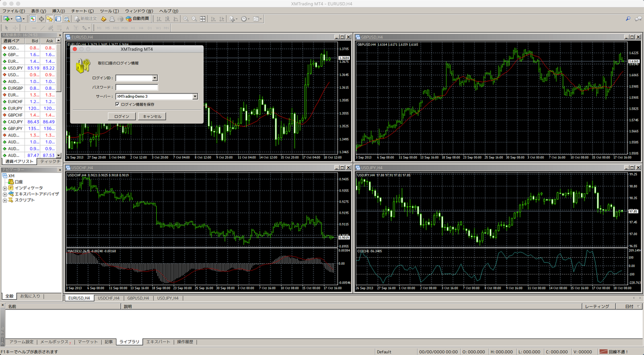Zoom out chart with minus magnifier

(x=194, y=19)
